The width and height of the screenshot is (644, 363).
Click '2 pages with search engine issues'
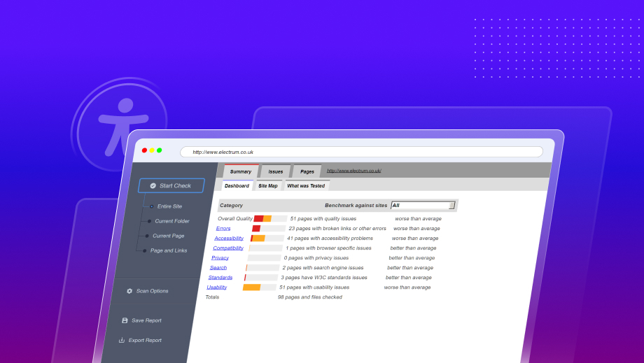[323, 268]
